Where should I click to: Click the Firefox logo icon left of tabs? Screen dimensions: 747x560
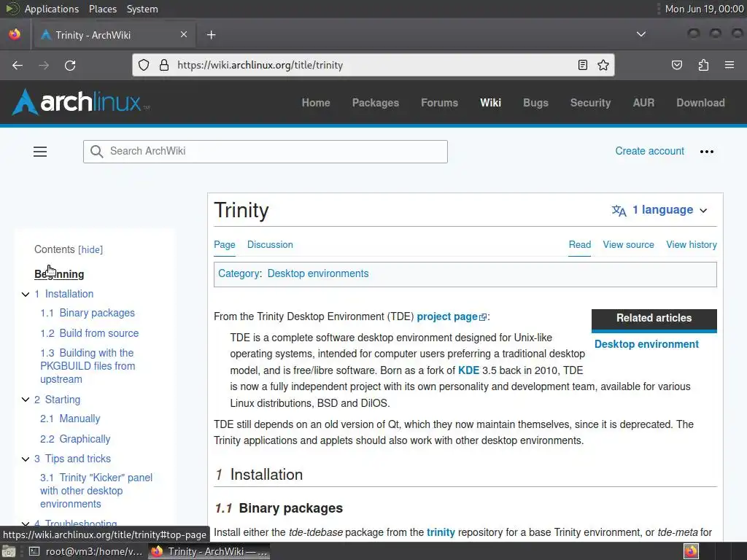15,34
